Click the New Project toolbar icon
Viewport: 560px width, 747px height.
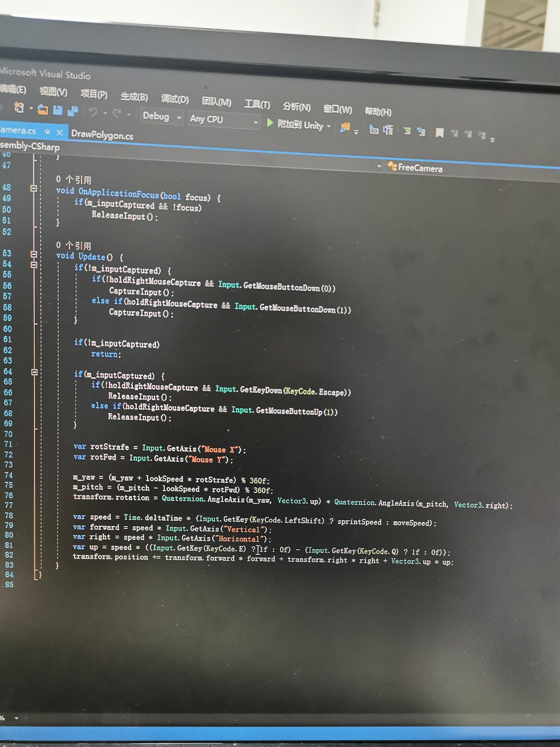point(19,108)
